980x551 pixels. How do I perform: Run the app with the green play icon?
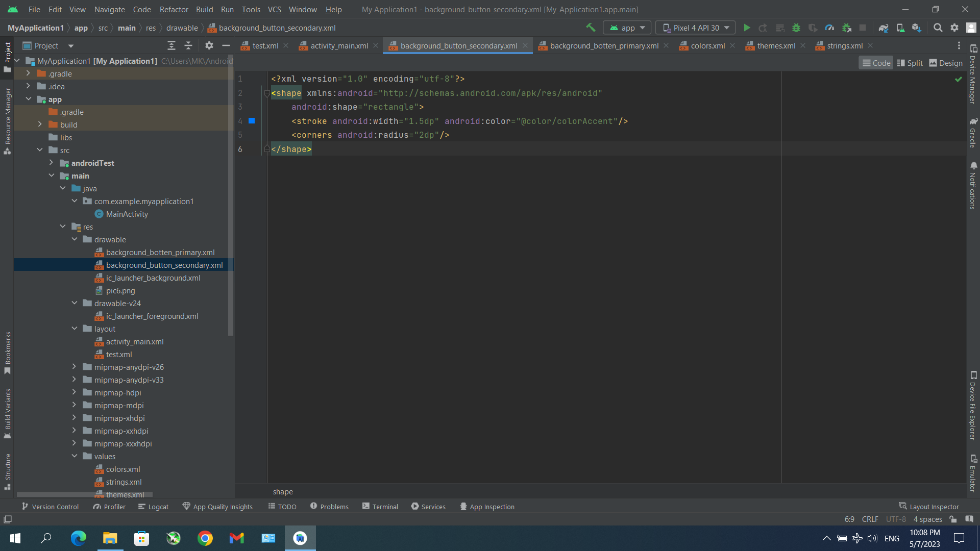click(747, 28)
